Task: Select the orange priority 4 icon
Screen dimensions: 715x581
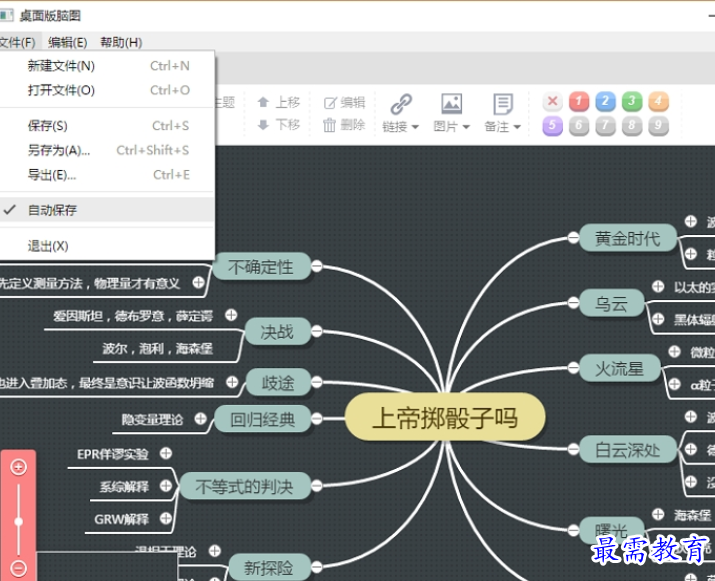Action: [x=658, y=101]
